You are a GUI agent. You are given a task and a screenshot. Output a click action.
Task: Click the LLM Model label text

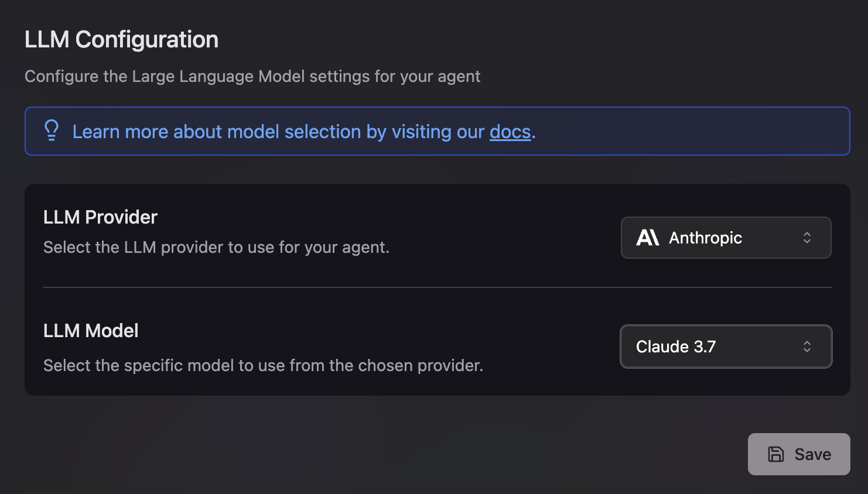[90, 331]
